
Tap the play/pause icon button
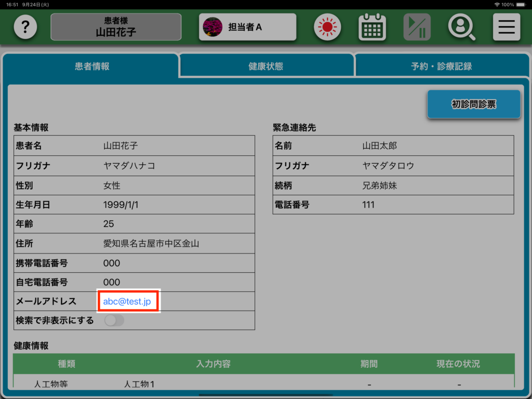point(417,27)
